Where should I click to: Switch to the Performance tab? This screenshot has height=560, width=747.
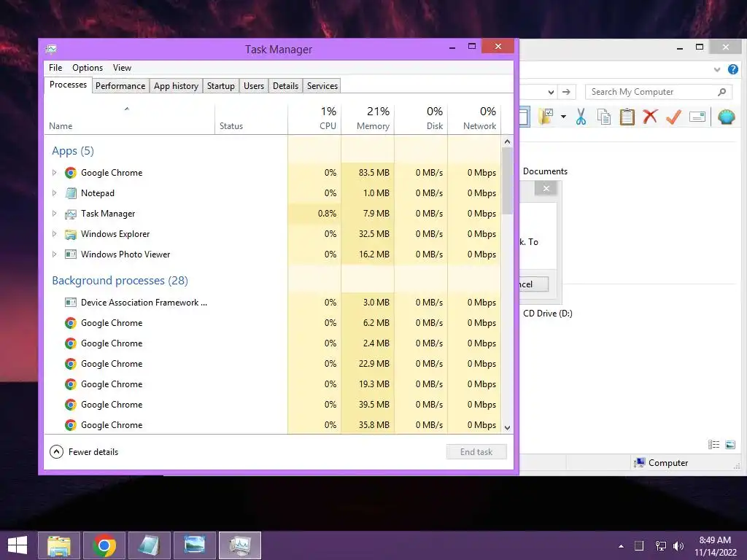coord(120,86)
